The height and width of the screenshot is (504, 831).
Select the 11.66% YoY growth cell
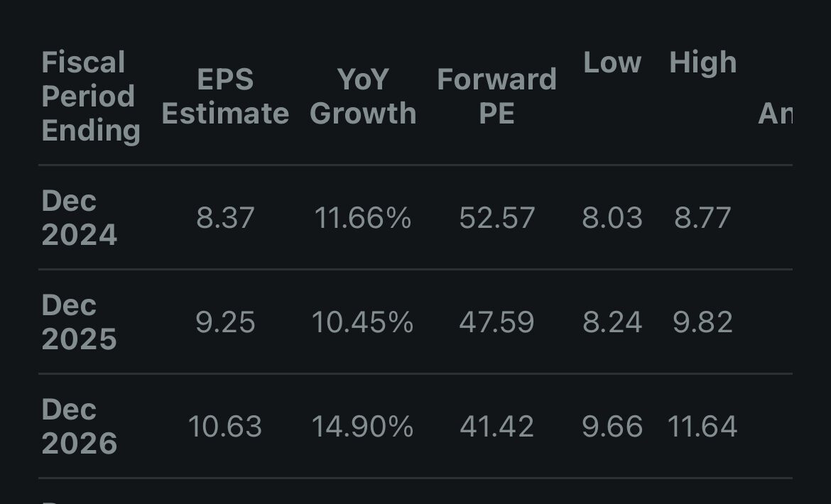363,218
